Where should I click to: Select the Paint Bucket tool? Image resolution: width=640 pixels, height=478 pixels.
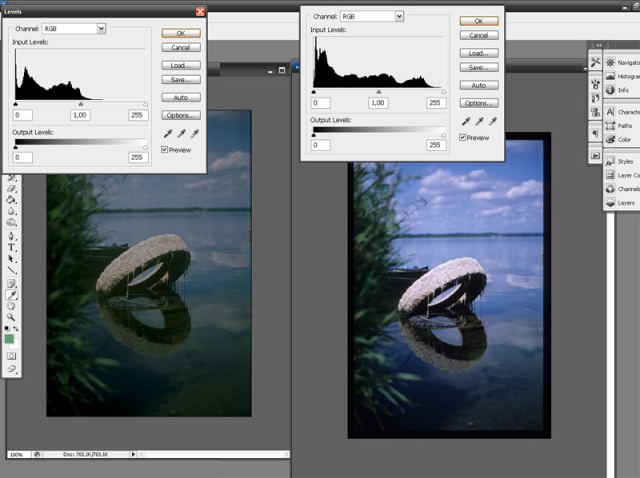(11, 200)
